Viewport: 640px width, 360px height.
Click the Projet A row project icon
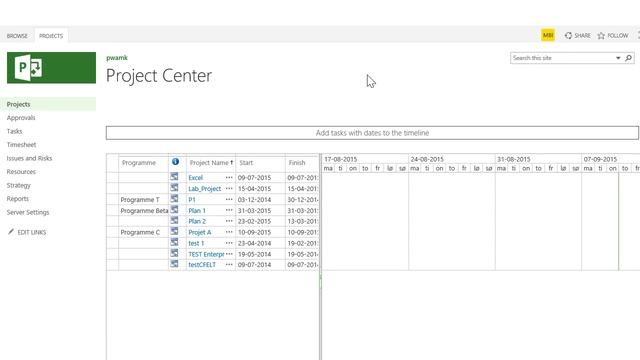pyautogui.click(x=174, y=231)
